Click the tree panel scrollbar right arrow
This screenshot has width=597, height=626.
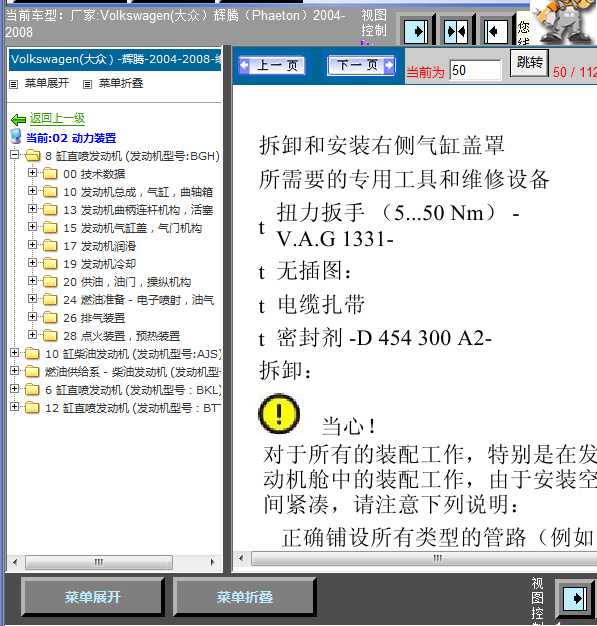click(212, 563)
